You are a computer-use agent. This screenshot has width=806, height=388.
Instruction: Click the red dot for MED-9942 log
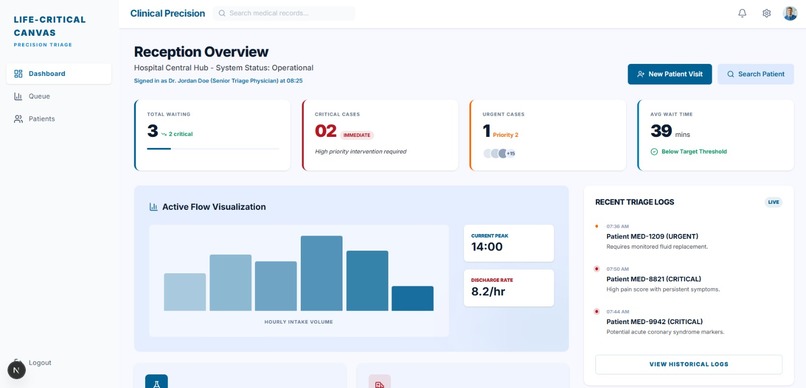tap(596, 311)
